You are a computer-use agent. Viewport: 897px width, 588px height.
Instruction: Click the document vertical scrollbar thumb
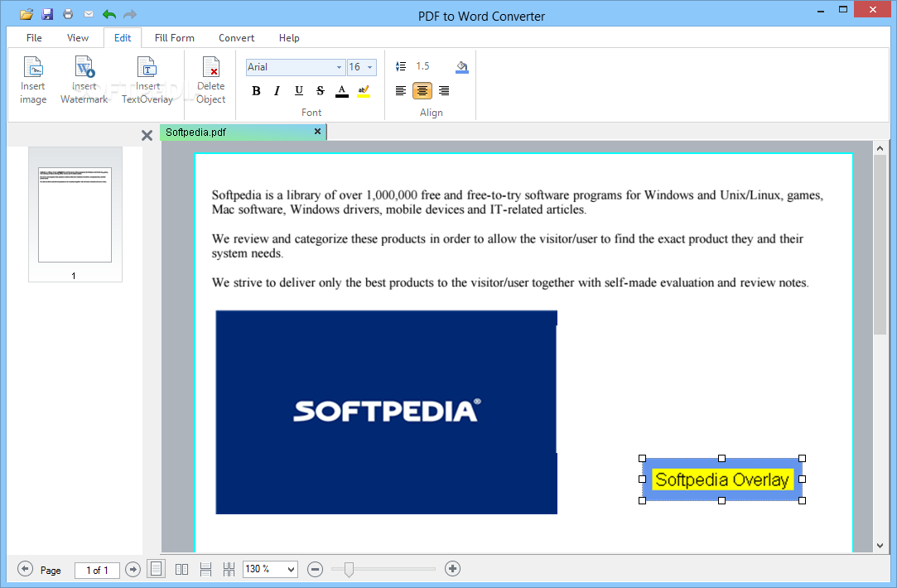coord(880,245)
